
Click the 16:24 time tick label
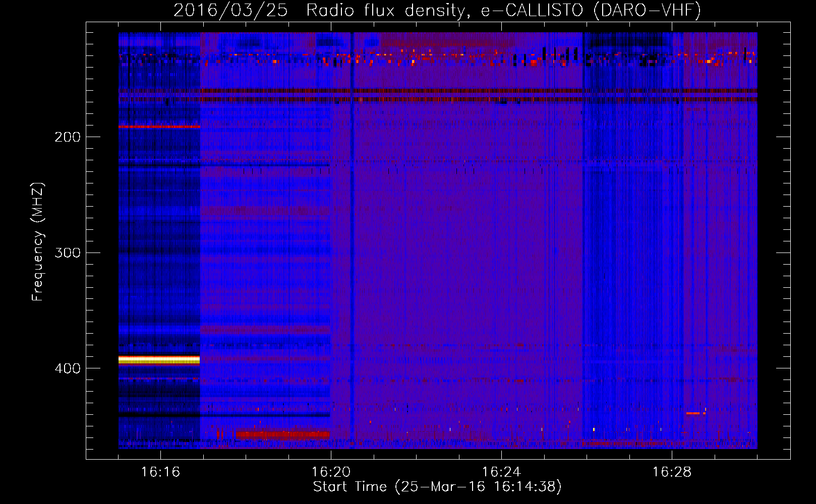501,472
